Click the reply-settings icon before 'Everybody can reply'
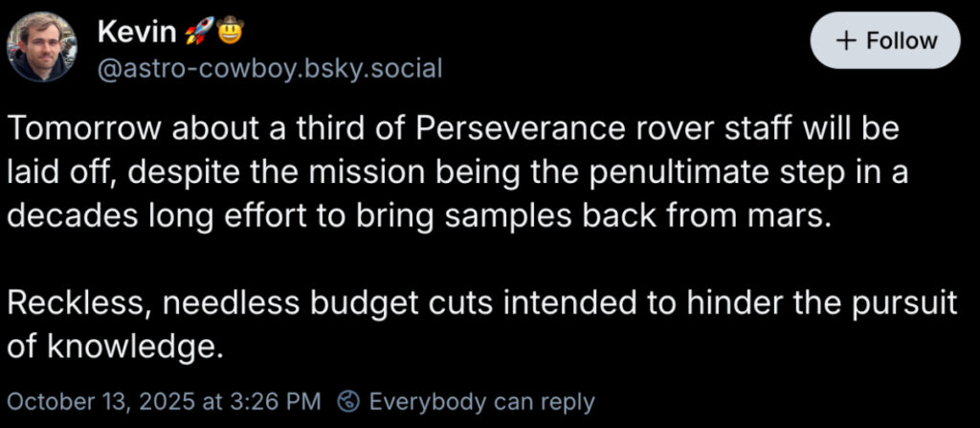 (351, 401)
